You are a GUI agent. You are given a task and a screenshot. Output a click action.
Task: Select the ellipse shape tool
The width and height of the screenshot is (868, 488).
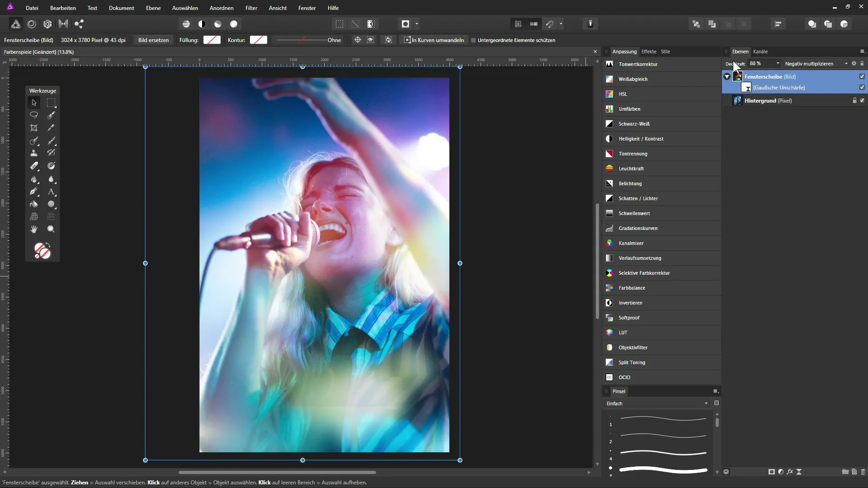(51, 204)
